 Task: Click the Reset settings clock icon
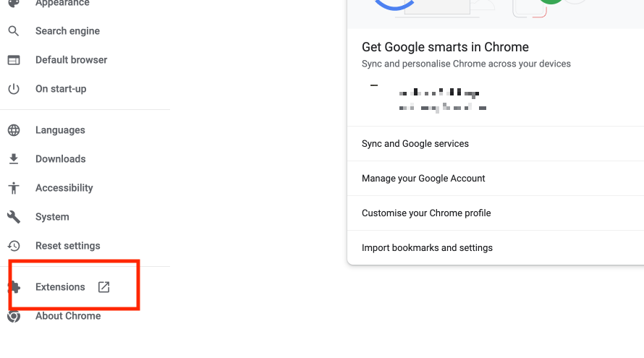point(14,245)
